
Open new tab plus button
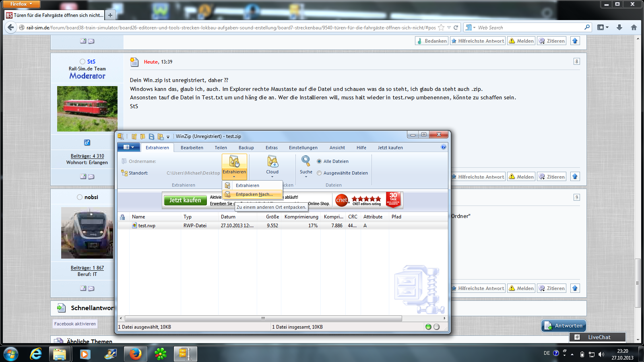110,15
